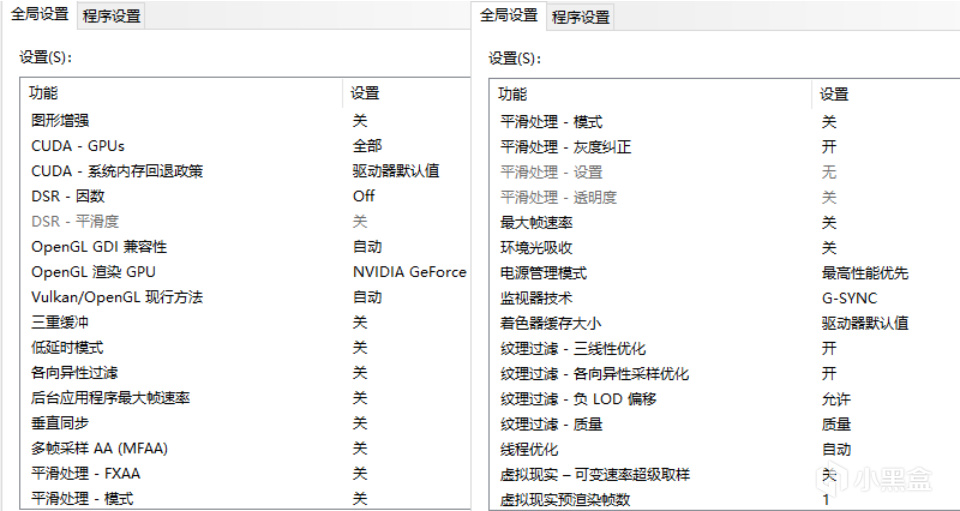Switch to 全局设置 tab in right panel
This screenshot has height=511, width=960.
click(x=509, y=15)
